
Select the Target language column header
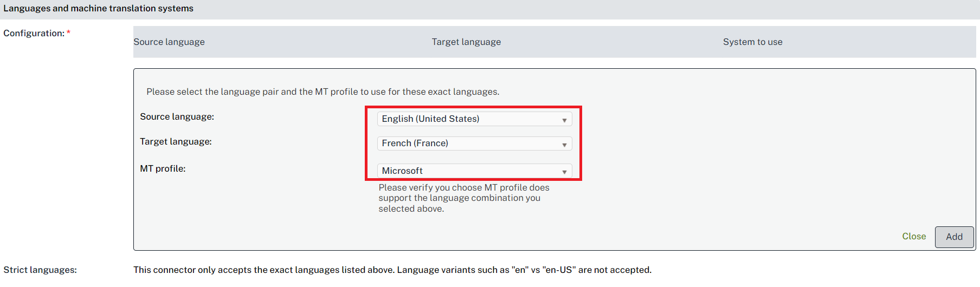[x=466, y=42]
